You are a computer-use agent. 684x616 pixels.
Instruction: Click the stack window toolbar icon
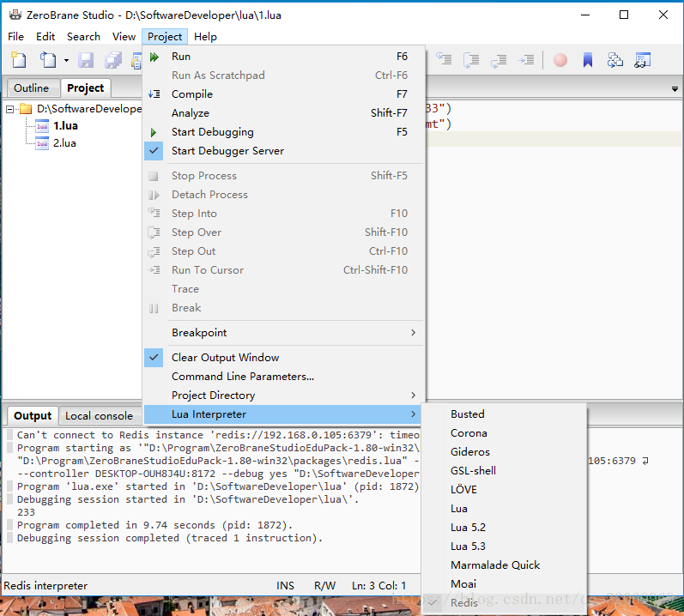pyautogui.click(x=615, y=60)
